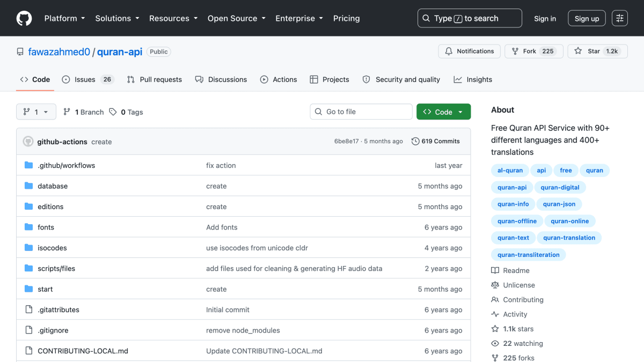Switch to the Code tab
Viewport: 644px width, 362px height.
pyautogui.click(x=35, y=79)
